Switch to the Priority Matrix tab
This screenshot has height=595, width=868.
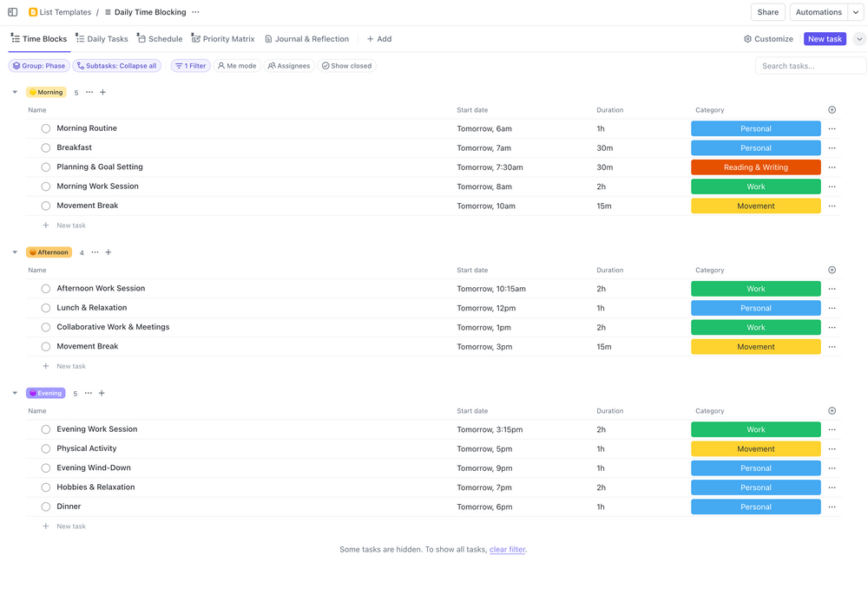pyautogui.click(x=223, y=39)
